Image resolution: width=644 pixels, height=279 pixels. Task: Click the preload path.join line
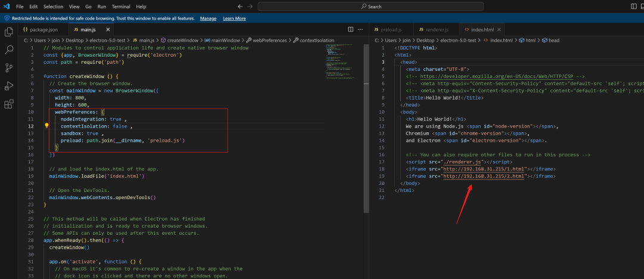click(x=123, y=141)
